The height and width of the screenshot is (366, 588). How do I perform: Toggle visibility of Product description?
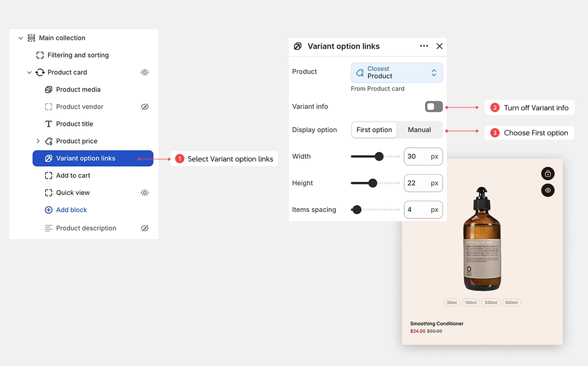point(144,228)
